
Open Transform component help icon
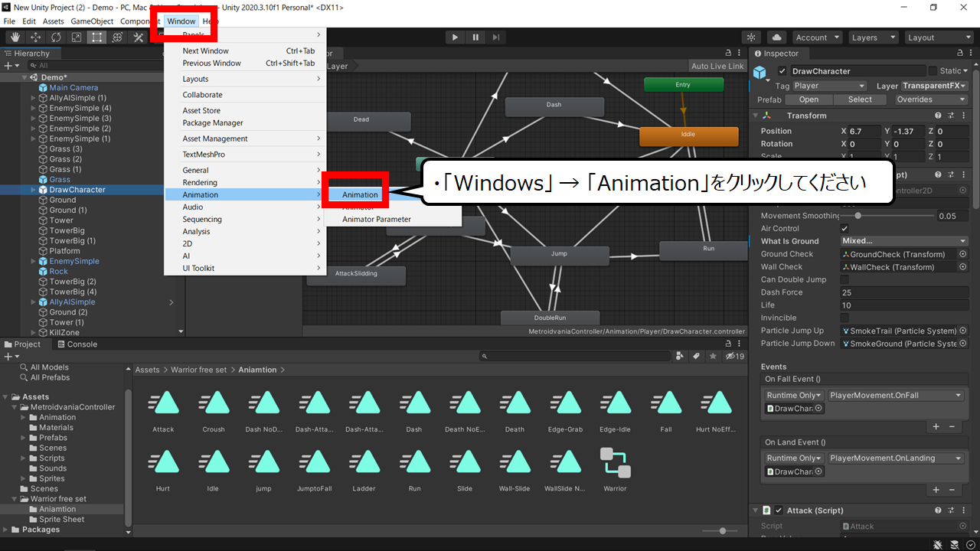pyautogui.click(x=938, y=116)
